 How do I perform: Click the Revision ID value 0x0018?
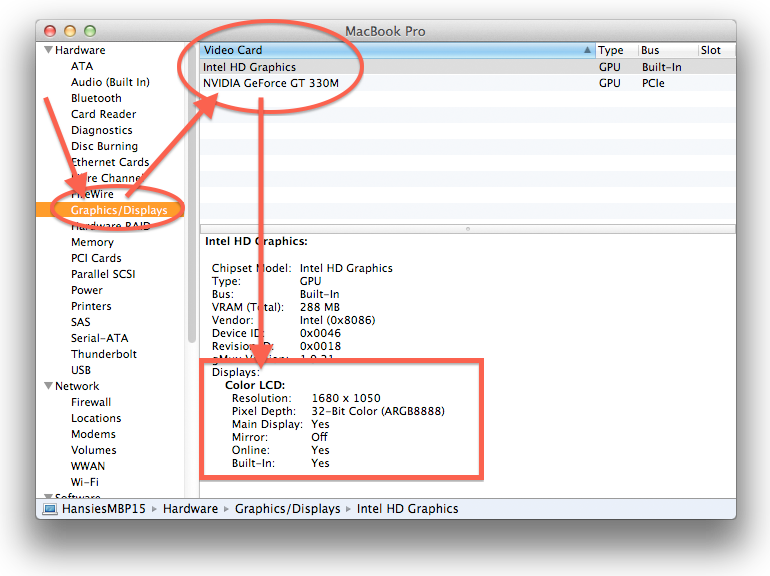point(320,346)
